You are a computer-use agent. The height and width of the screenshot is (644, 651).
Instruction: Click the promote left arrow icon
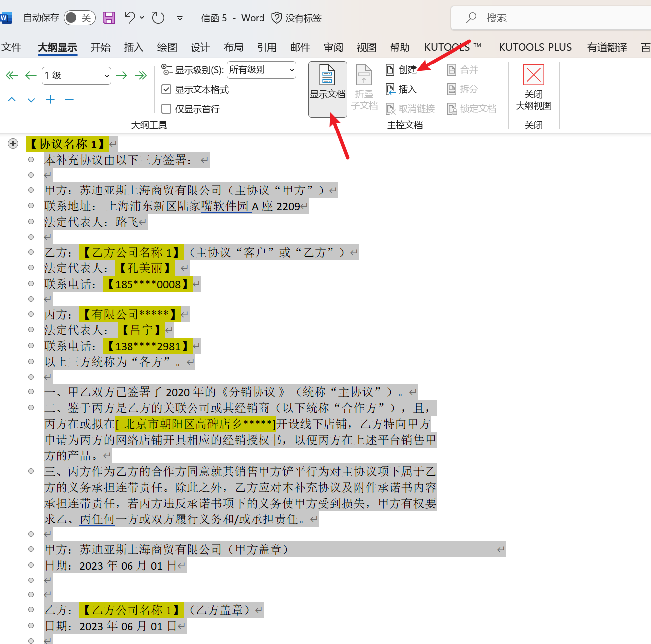pyautogui.click(x=31, y=75)
